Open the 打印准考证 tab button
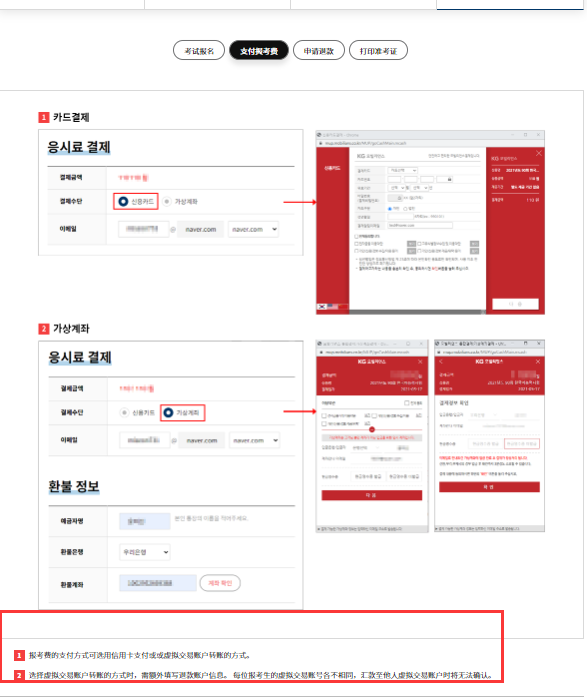 (379, 50)
